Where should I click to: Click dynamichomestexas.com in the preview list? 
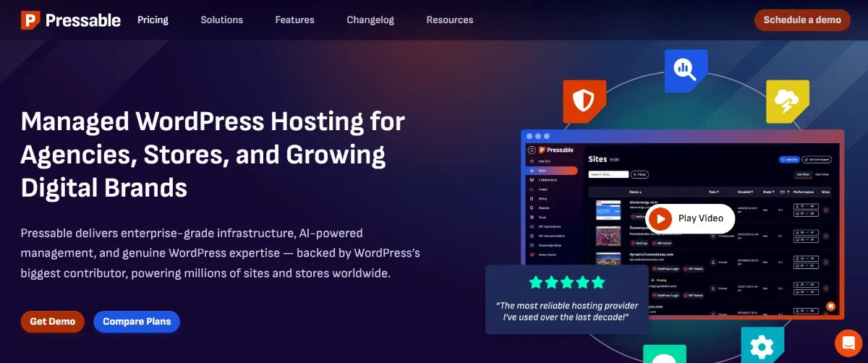(650, 255)
